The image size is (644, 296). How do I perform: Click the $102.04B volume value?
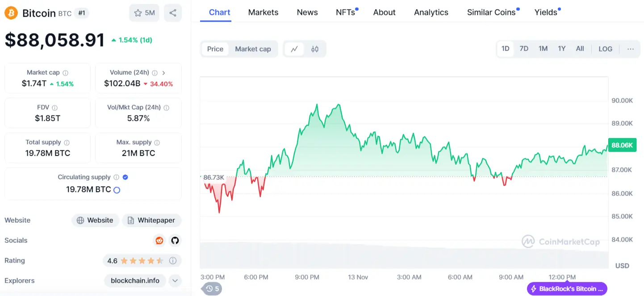(x=122, y=84)
